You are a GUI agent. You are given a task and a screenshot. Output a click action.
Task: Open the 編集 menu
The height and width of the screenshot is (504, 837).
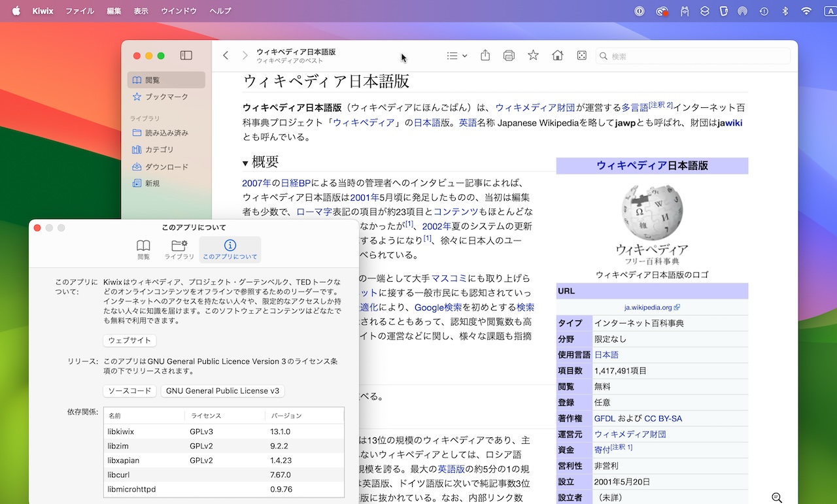pos(114,11)
